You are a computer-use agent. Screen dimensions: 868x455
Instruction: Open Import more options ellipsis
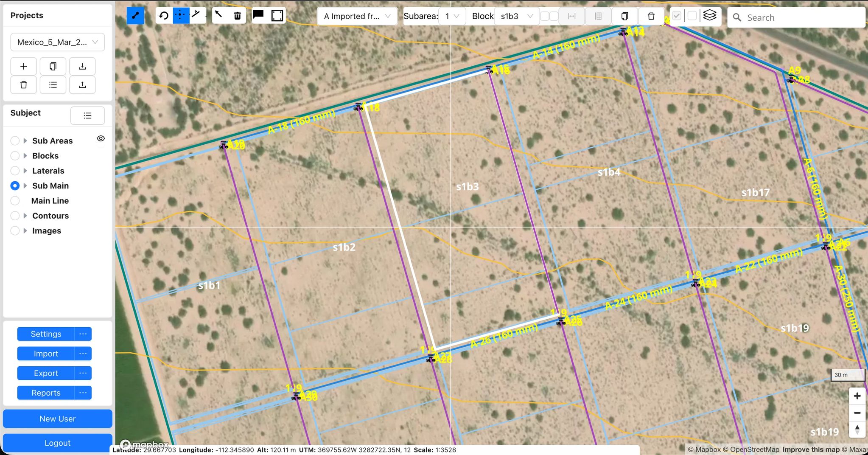pos(83,354)
